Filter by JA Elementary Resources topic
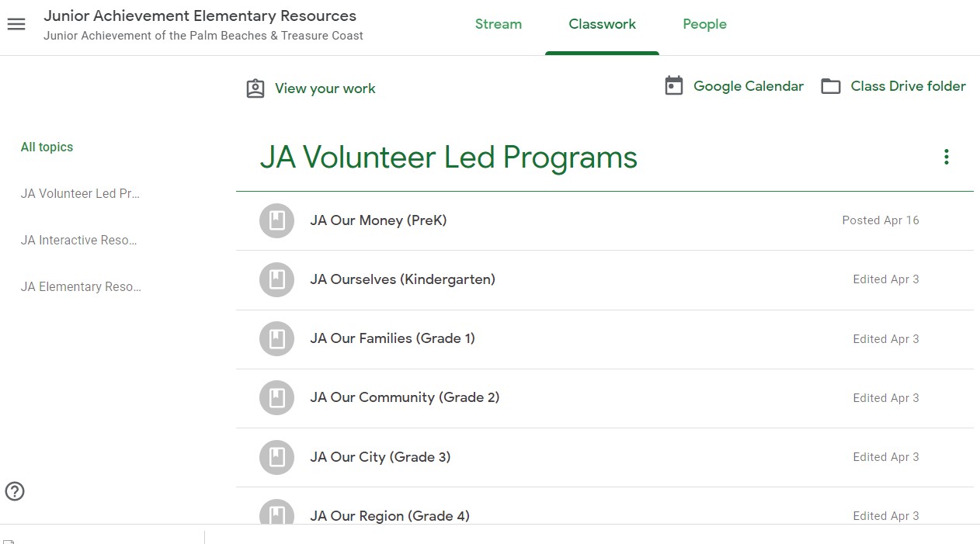The height and width of the screenshot is (544, 980). pos(81,287)
